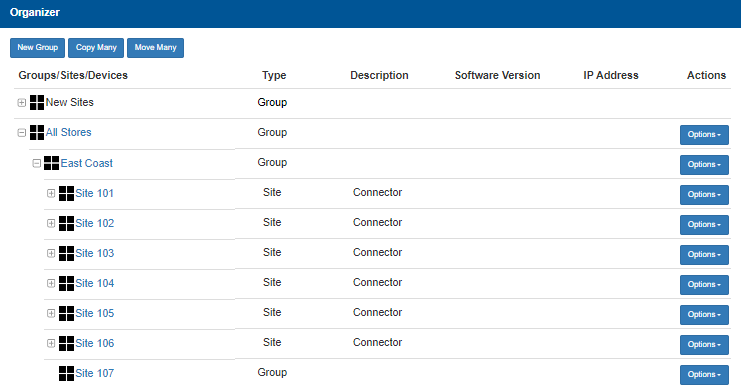Click the site icon beside Site 106
741x388 pixels.
point(66,343)
